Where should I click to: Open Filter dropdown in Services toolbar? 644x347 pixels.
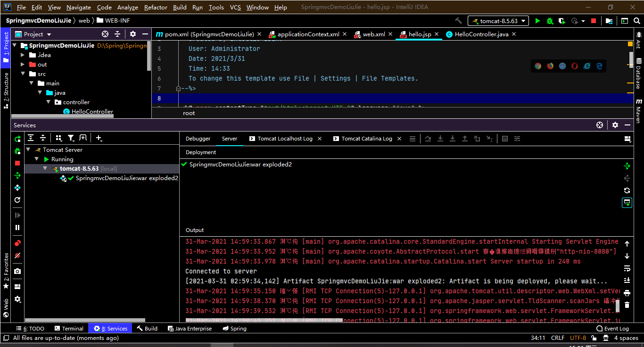[71, 138]
